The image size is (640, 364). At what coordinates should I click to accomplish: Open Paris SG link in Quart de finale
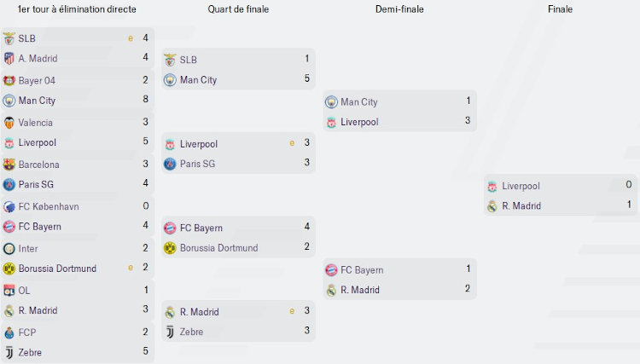pos(198,165)
